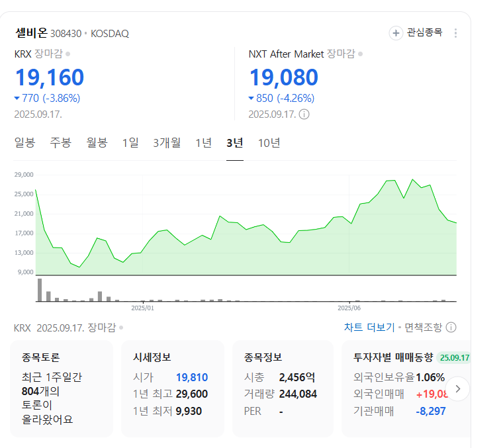503x448 pixels.
Task: Click the 셀비온 stock name title
Action: point(31,32)
